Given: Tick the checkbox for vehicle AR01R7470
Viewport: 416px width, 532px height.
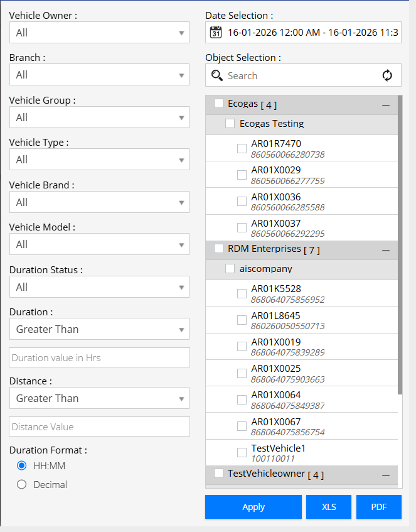Looking at the screenshot, I should 242,149.
